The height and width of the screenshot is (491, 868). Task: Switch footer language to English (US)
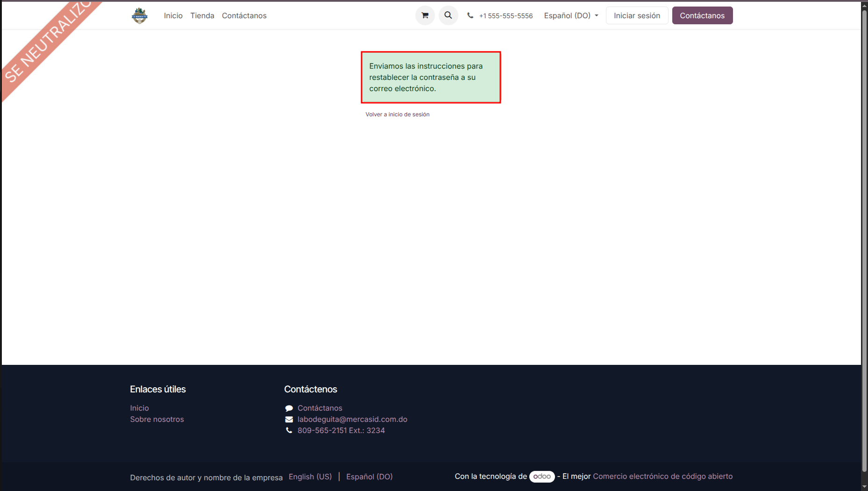pyautogui.click(x=310, y=477)
